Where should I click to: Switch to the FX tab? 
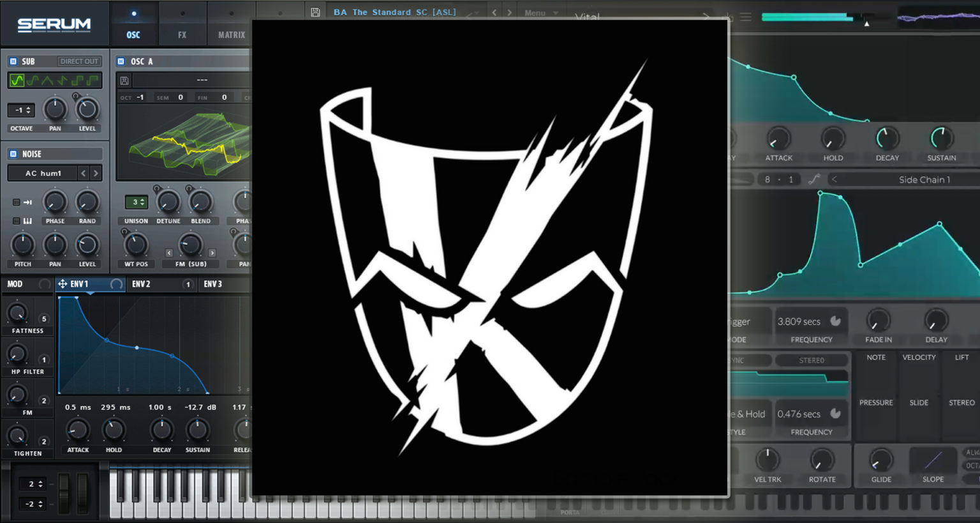coord(182,24)
